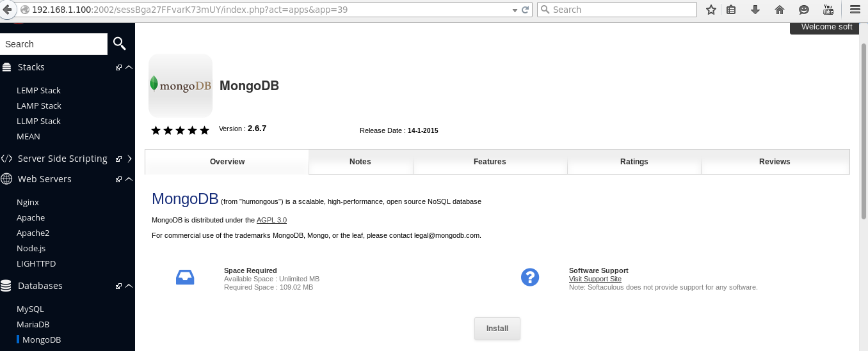Click the sidebar magnifier search icon
The image size is (868, 351).
120,43
